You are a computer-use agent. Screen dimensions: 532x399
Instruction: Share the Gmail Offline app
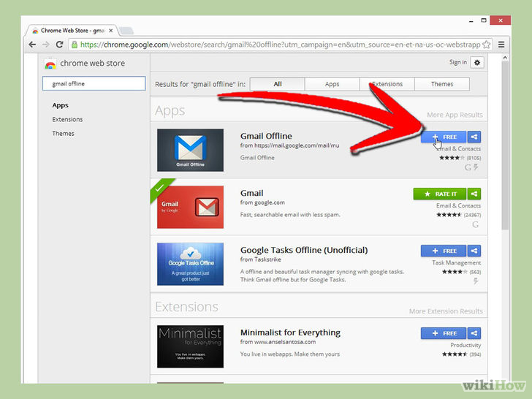pyautogui.click(x=474, y=137)
